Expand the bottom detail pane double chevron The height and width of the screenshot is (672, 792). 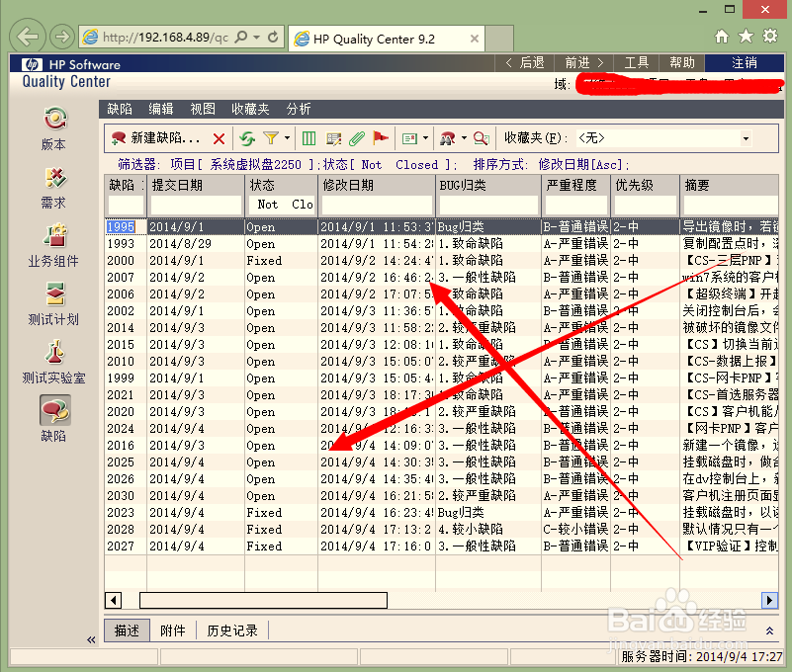coord(769,630)
